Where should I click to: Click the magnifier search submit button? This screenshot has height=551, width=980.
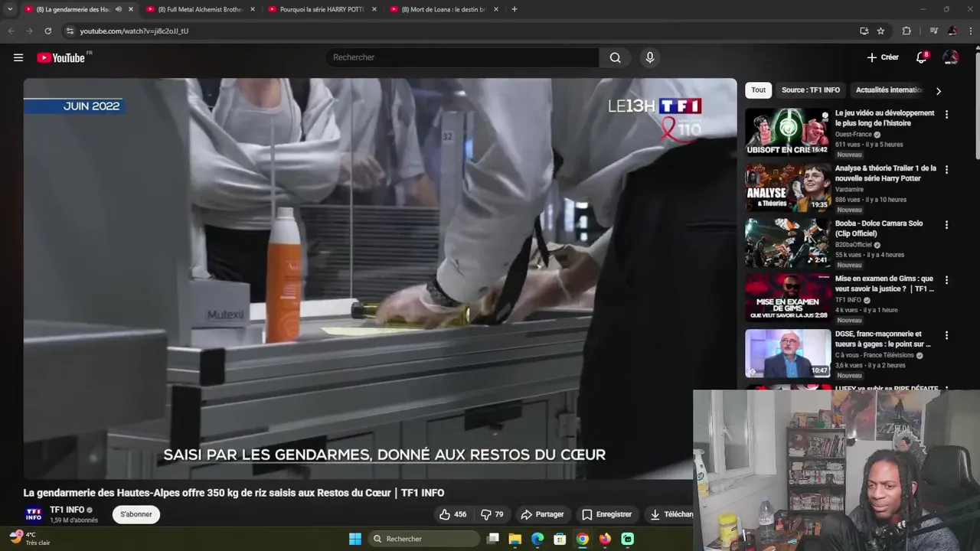coord(616,57)
